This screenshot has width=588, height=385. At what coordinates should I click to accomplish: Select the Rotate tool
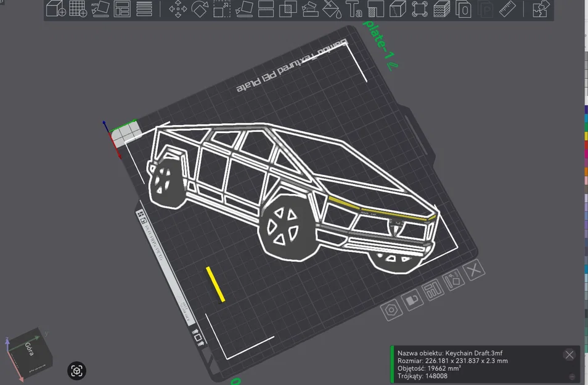(x=200, y=9)
